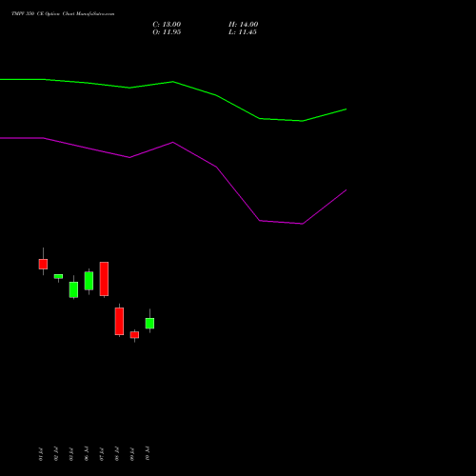Click the low value L: 11.45

(x=243, y=32)
